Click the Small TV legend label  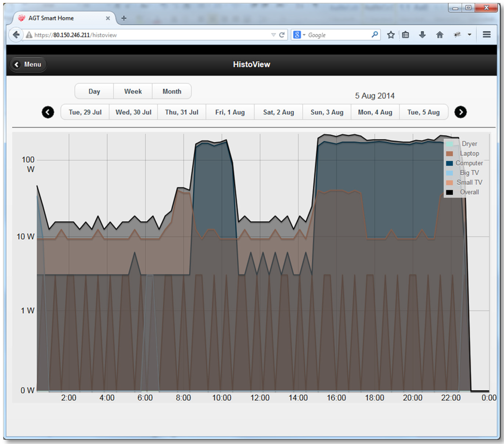469,182
